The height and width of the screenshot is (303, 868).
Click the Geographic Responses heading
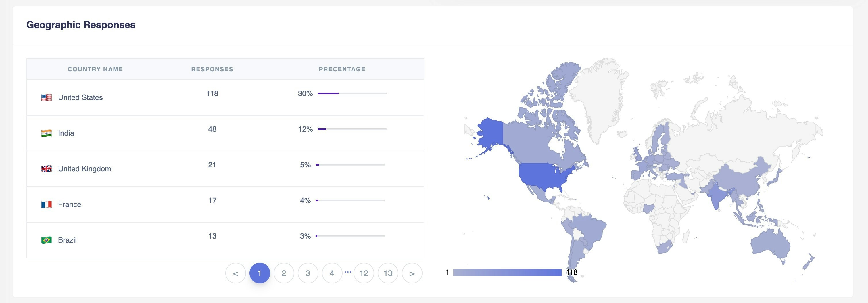[81, 25]
